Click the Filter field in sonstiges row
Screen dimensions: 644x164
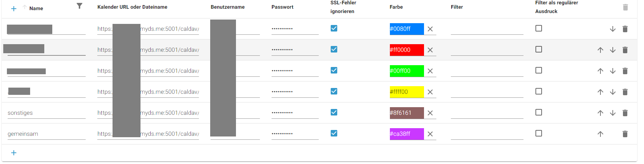pos(487,113)
